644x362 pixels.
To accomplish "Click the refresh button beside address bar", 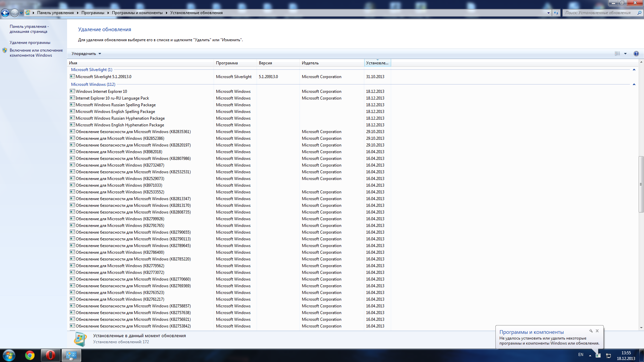I will point(556,13).
